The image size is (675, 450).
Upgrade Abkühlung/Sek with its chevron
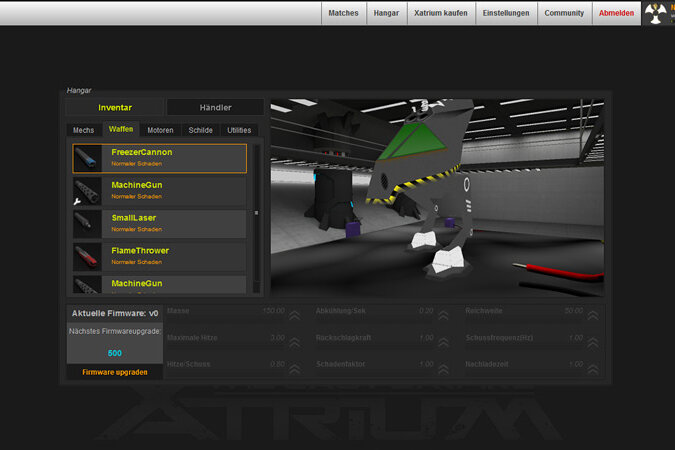tap(443, 315)
